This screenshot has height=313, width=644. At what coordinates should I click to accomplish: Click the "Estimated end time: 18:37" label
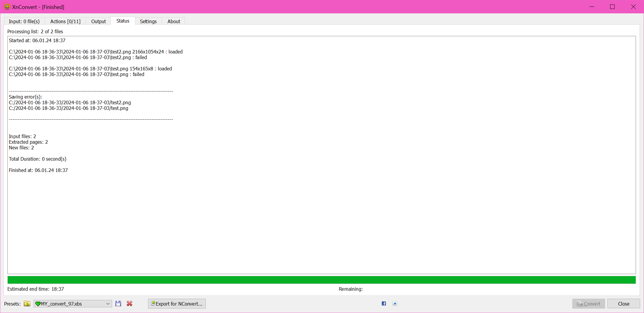click(36, 289)
